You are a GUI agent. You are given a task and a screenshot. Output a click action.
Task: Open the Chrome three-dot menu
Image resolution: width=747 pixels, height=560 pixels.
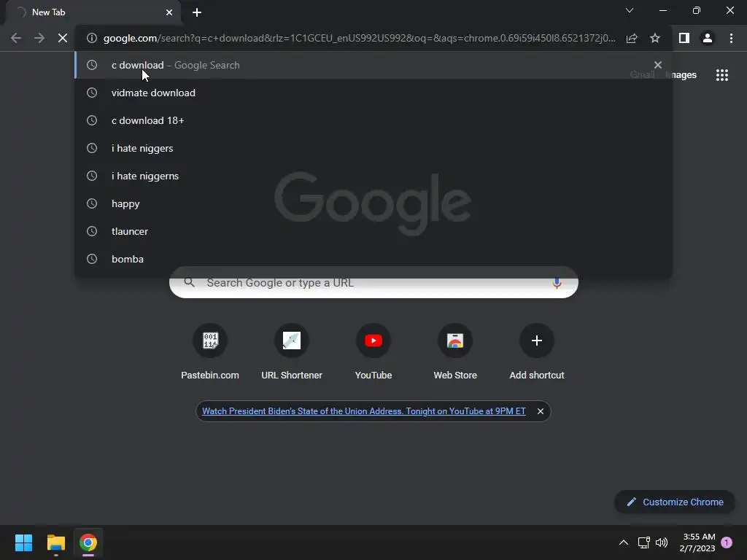click(x=731, y=38)
